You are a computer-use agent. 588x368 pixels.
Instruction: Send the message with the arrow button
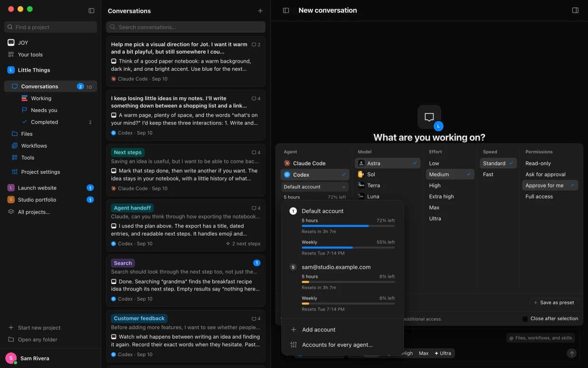[572, 353]
